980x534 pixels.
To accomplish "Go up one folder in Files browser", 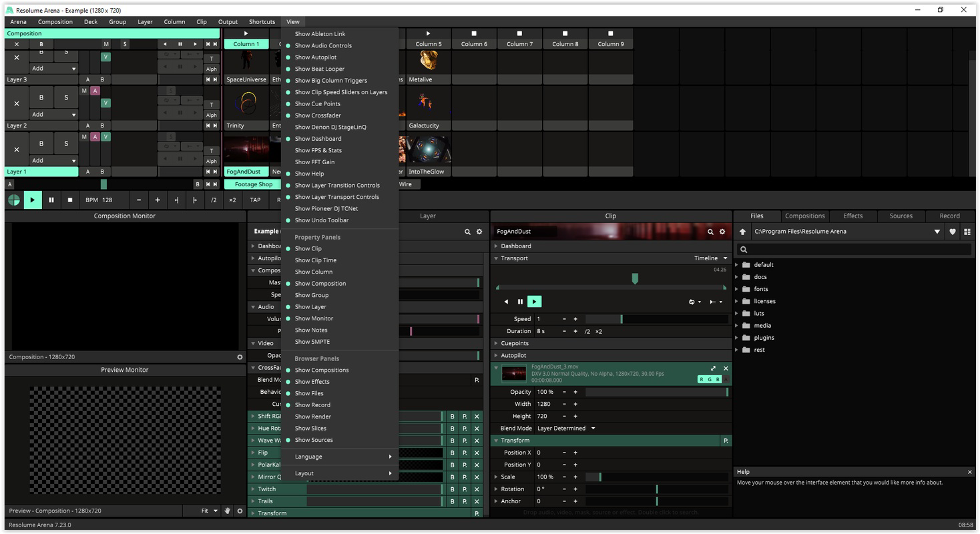I will [x=742, y=232].
